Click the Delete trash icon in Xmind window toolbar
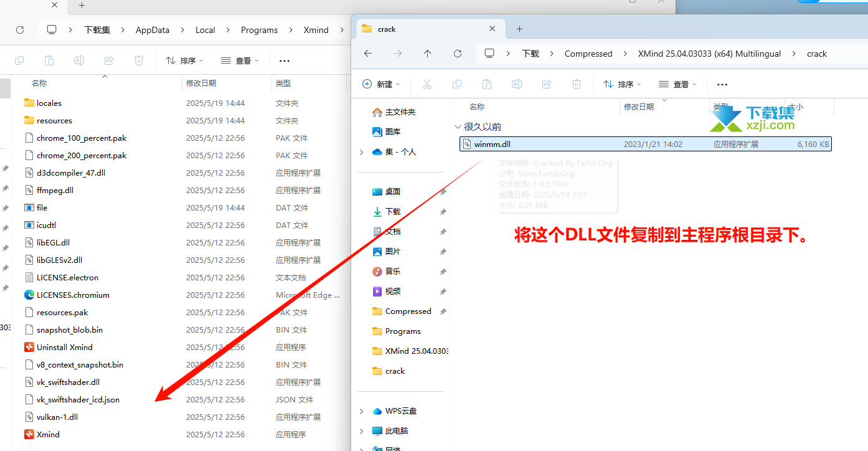868x451 pixels. (x=139, y=60)
